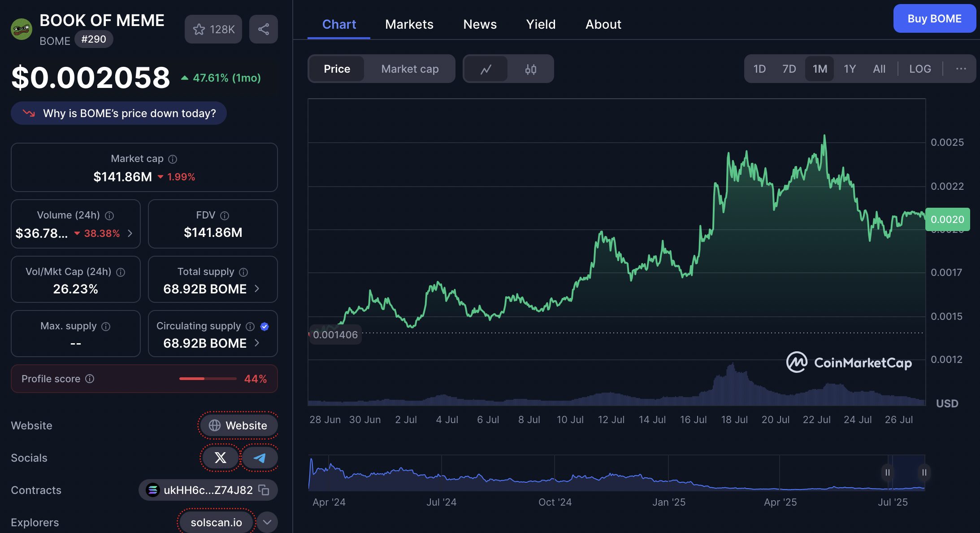This screenshot has height=533, width=980.
Task: Open the Telegram social link
Action: pos(260,458)
